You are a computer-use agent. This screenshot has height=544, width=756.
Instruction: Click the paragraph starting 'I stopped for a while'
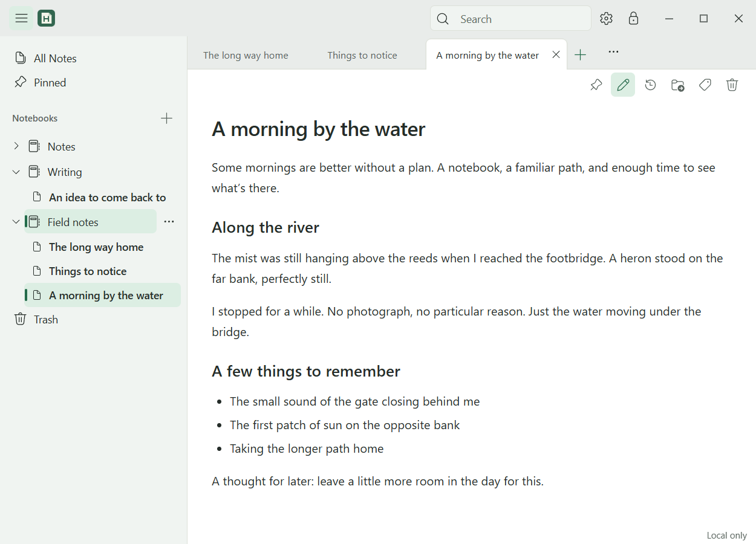[456, 322]
